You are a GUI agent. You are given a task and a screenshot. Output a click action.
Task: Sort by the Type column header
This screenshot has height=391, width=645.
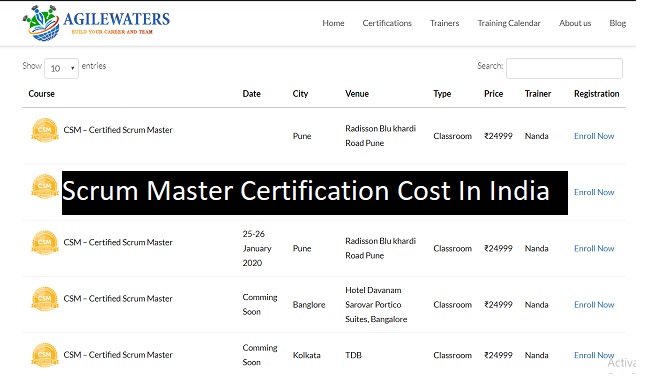point(442,94)
